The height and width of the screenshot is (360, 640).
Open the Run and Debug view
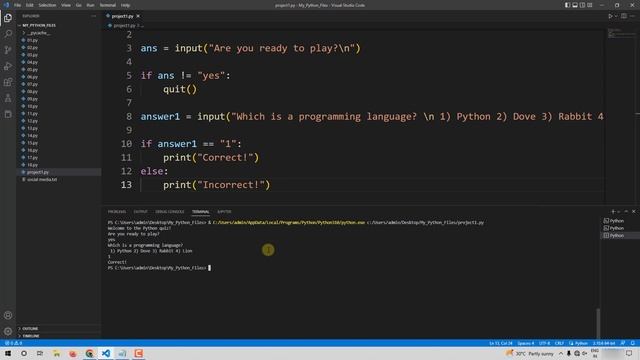pos(8,66)
